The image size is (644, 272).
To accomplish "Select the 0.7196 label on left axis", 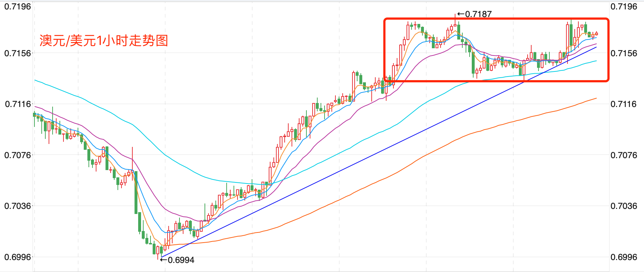I will tap(17, 7).
